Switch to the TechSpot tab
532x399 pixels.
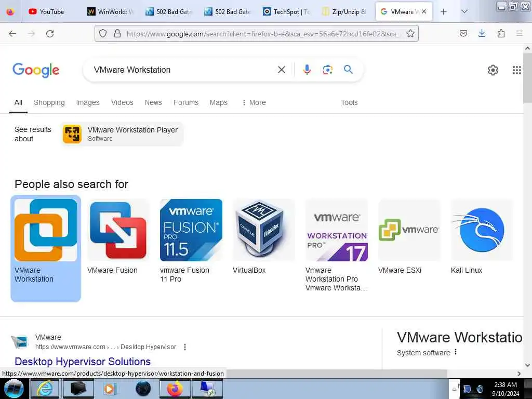287,12
